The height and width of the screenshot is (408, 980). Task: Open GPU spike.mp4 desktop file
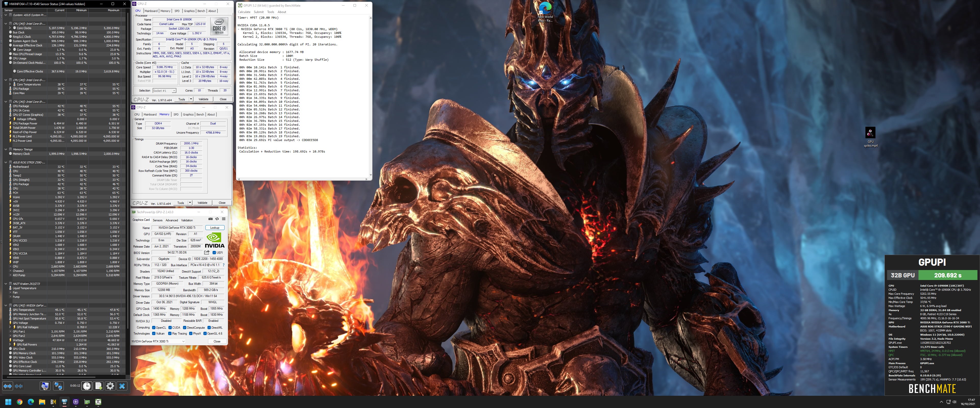coord(871,137)
